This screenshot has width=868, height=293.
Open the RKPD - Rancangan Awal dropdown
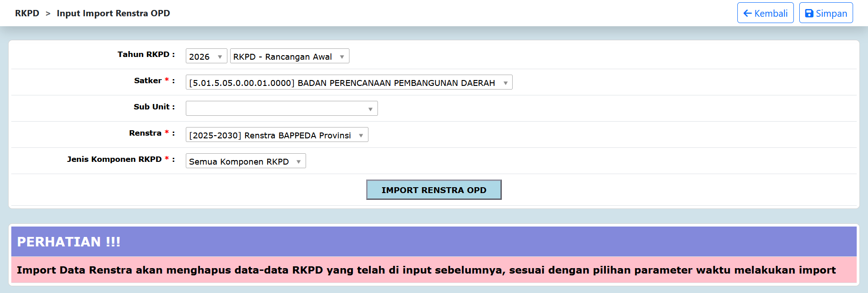pos(289,56)
